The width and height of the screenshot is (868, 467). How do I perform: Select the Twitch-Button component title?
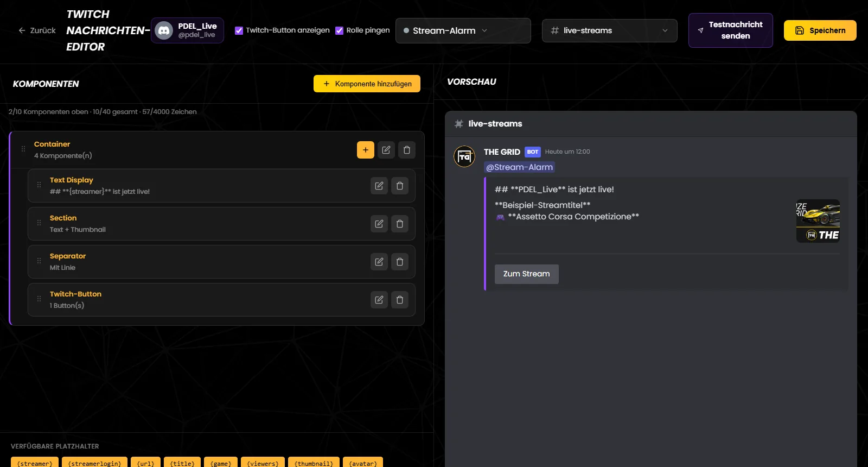coord(75,294)
